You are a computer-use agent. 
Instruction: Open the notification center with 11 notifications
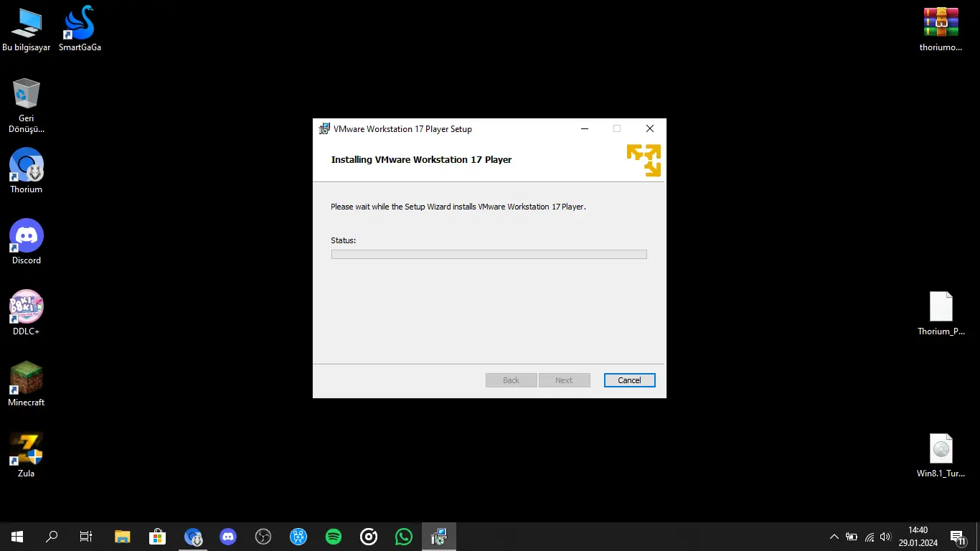(x=957, y=537)
